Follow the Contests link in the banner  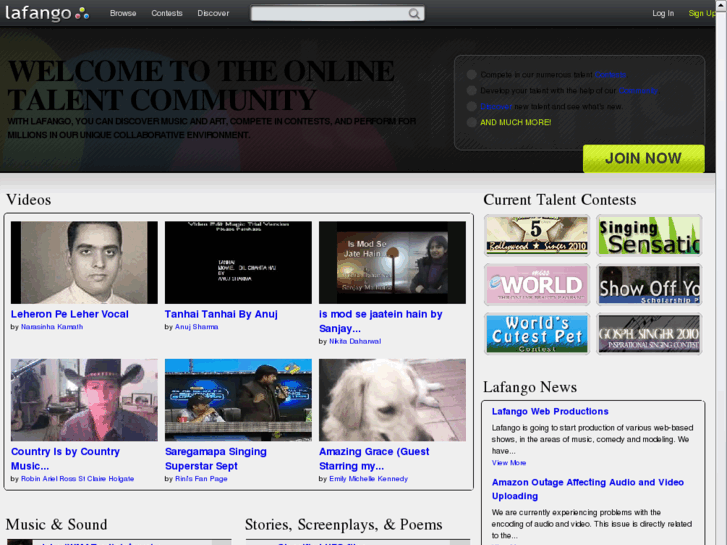pyautogui.click(x=610, y=75)
